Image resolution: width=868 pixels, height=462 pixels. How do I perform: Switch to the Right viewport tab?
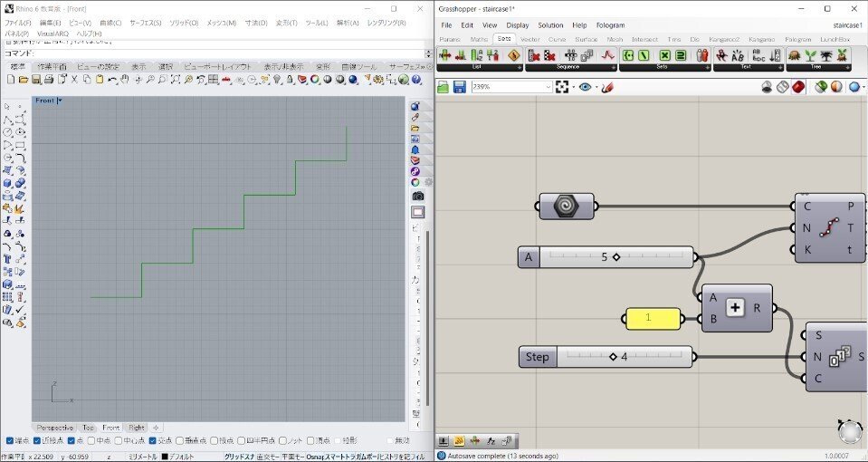(136, 428)
